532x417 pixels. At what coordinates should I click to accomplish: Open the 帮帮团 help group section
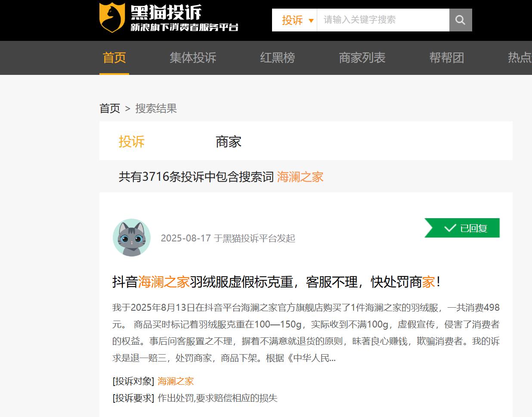(x=447, y=58)
